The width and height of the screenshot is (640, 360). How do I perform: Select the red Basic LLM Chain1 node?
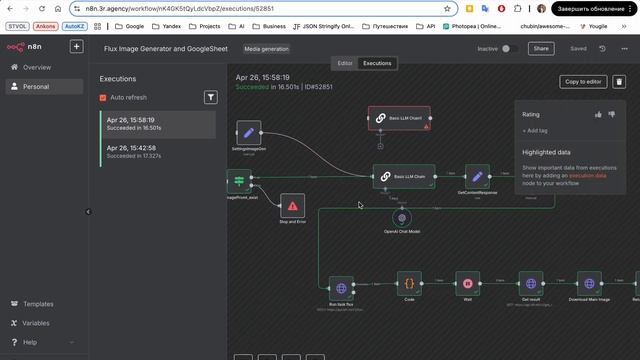click(399, 118)
